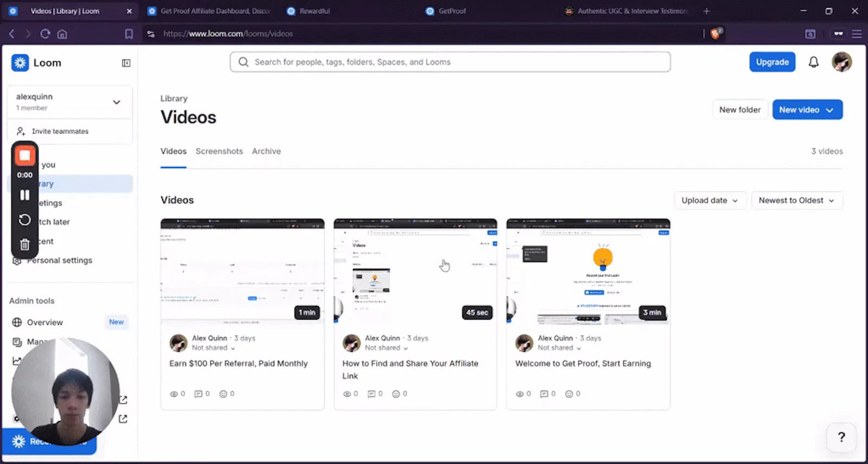The width and height of the screenshot is (868, 464).
Task: Click the search magnifier icon
Action: pyautogui.click(x=244, y=62)
